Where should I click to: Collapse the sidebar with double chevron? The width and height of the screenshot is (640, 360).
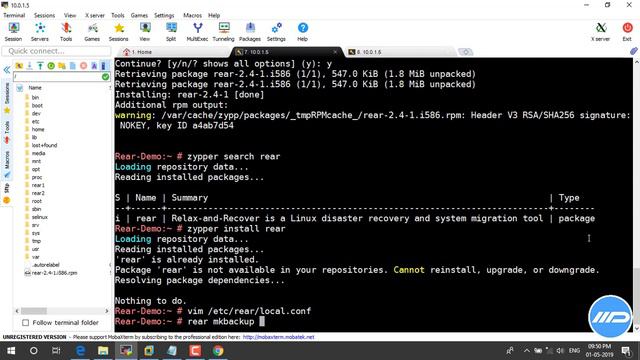point(7,70)
